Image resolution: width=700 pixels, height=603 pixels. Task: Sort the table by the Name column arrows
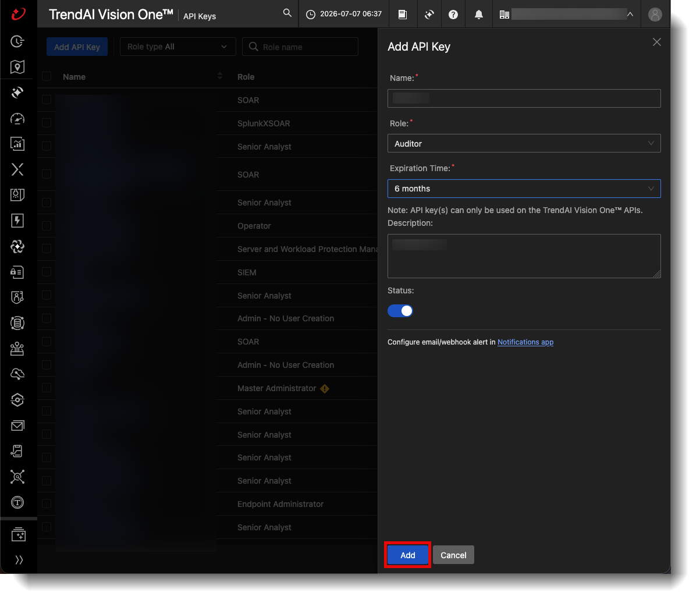pos(220,76)
